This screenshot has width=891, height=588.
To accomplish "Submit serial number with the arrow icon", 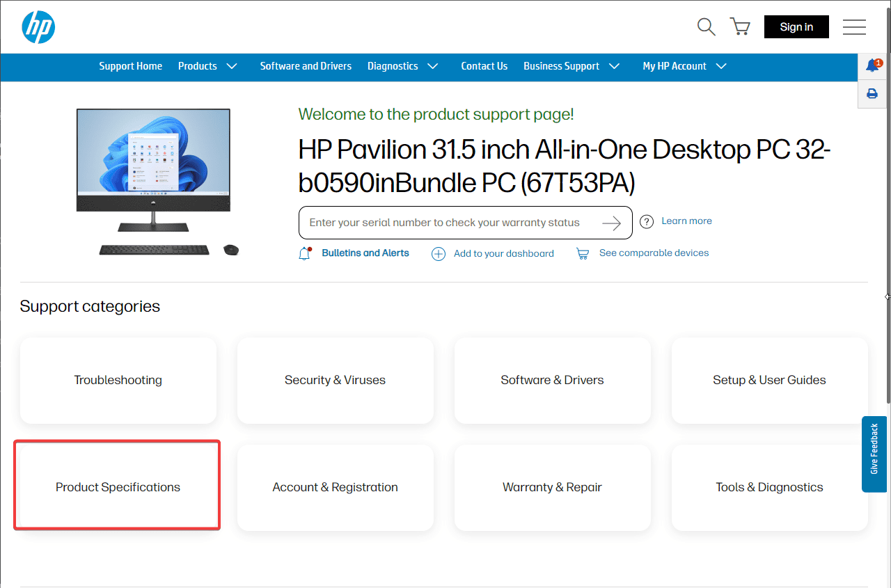I will coord(611,223).
